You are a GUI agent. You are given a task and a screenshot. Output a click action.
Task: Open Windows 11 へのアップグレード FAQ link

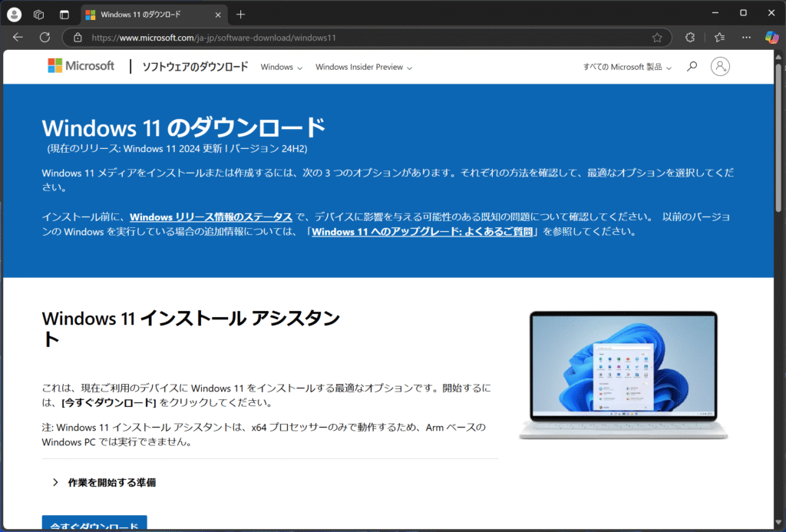click(x=422, y=232)
